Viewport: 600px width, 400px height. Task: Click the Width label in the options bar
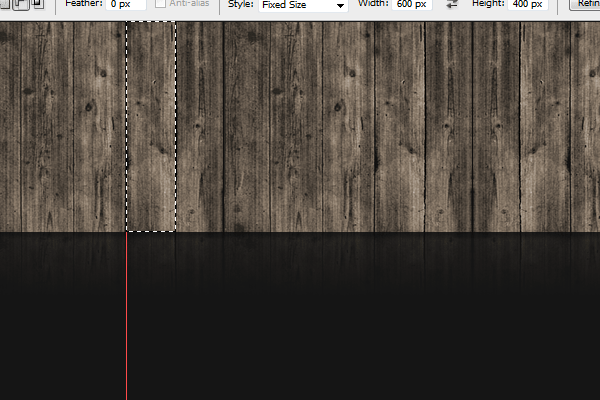coord(370,5)
